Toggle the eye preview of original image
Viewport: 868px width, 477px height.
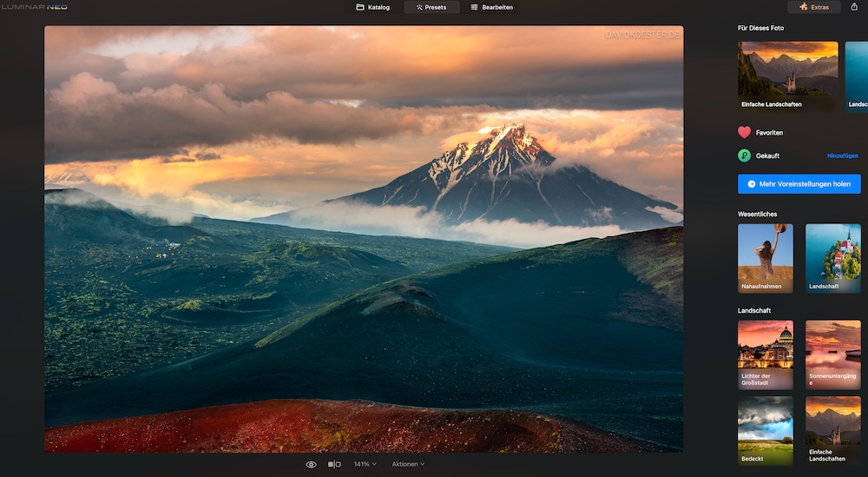[311, 465]
